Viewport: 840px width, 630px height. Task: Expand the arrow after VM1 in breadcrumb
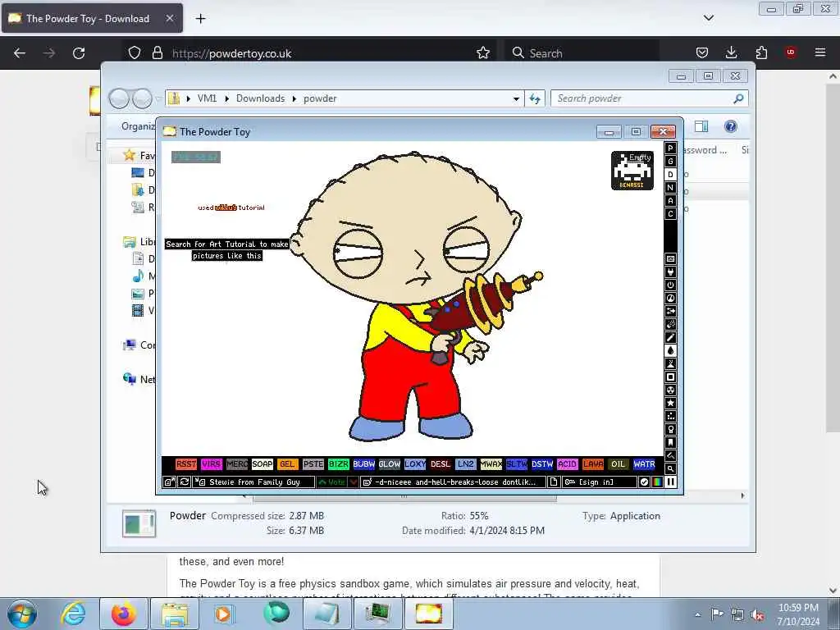click(x=226, y=98)
